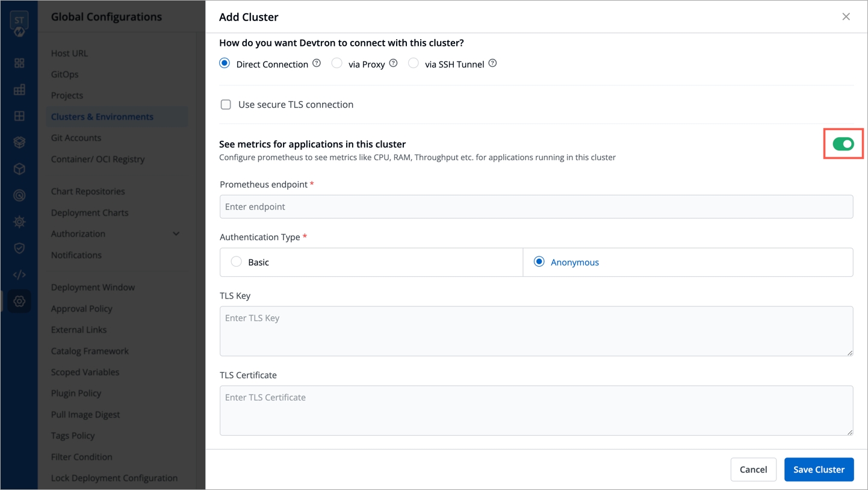Click the Global Configurations gear icon in sidebar
Image resolution: width=868 pixels, height=490 pixels.
(19, 301)
